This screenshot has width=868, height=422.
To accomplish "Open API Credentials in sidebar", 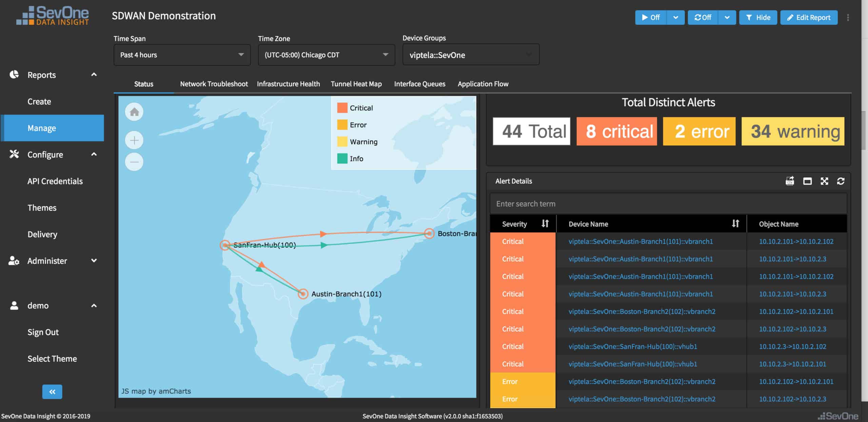I will 55,181.
